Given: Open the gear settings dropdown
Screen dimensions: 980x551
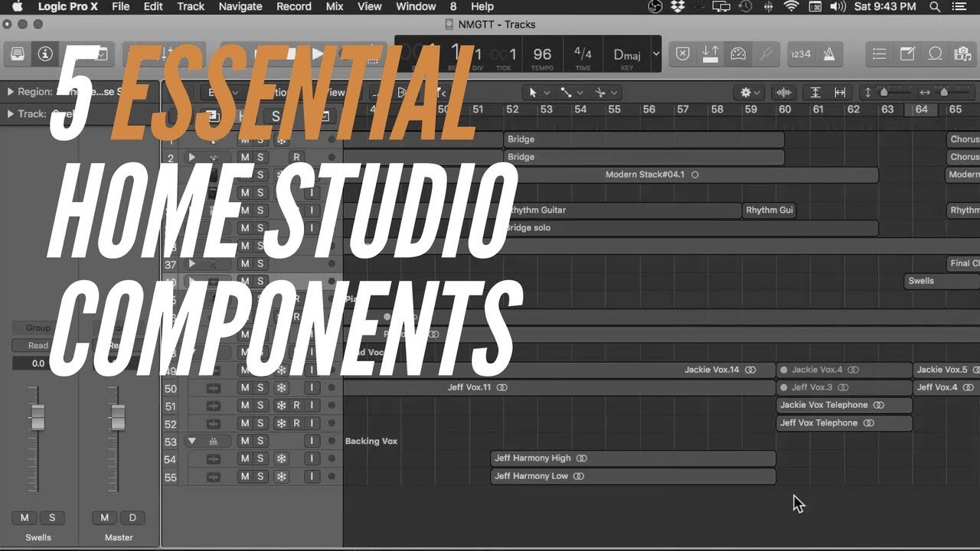Looking at the screenshot, I should coord(750,92).
